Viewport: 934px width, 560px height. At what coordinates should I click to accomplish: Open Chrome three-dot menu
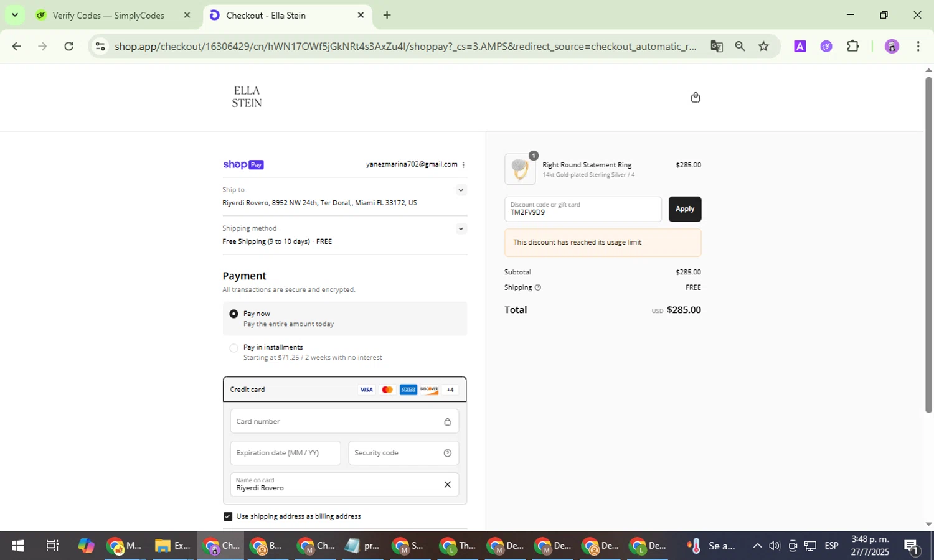(x=918, y=46)
